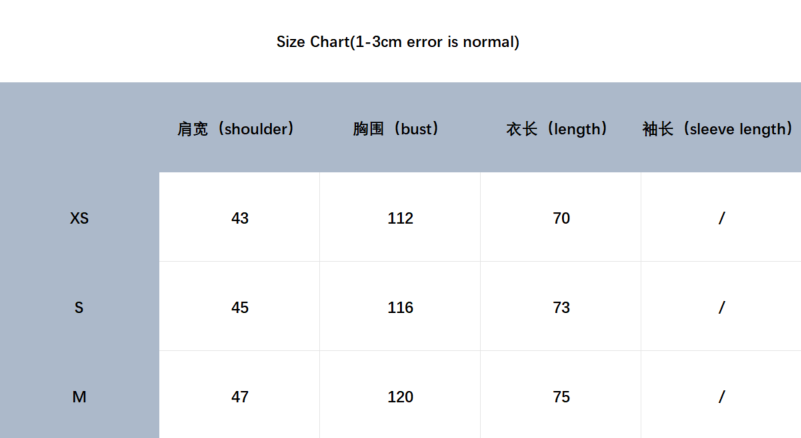Screen dimensions: 801x438
Task: Click M length value 75
Action: (x=561, y=397)
